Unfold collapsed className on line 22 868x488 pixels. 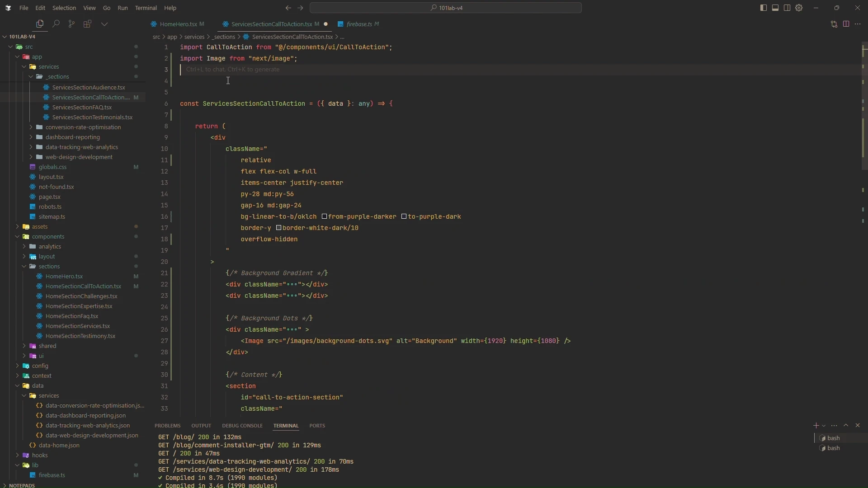click(x=292, y=285)
